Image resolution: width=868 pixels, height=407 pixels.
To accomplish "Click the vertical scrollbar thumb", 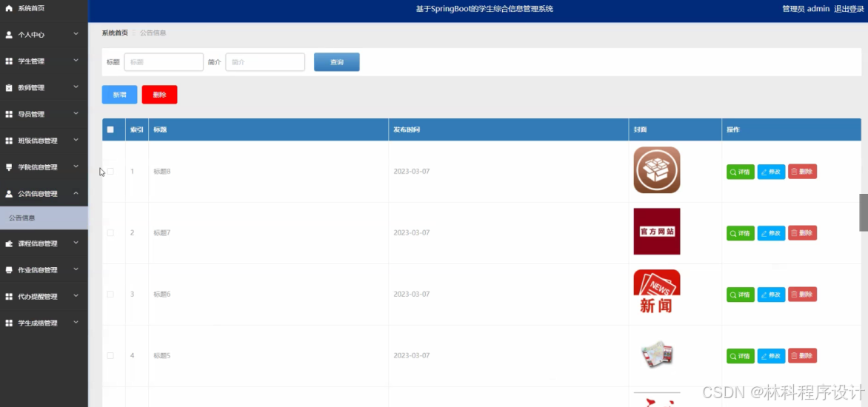I will (x=863, y=212).
